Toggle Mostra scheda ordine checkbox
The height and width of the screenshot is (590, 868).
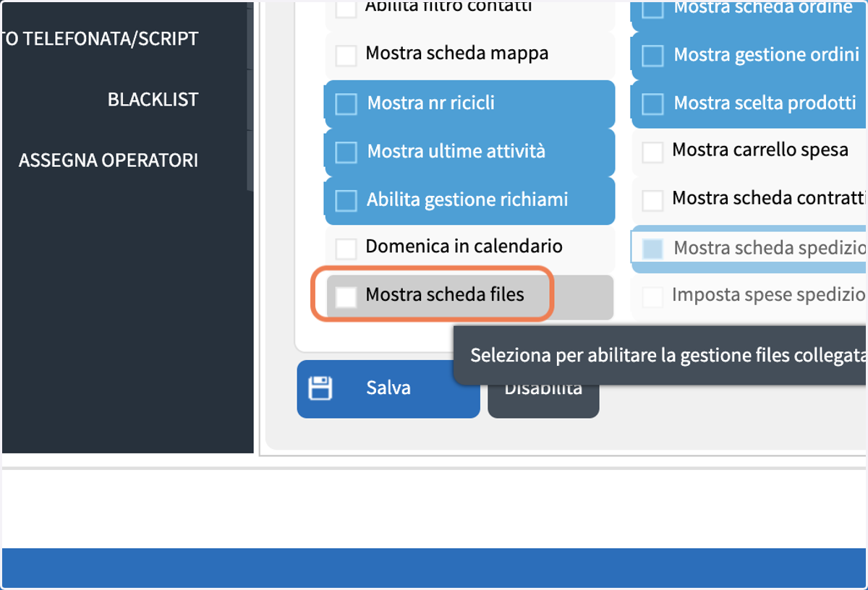click(653, 9)
